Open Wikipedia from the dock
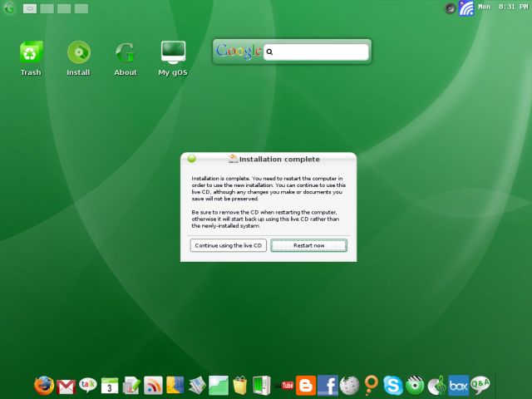Viewport: 532px width, 399px height. click(x=349, y=386)
